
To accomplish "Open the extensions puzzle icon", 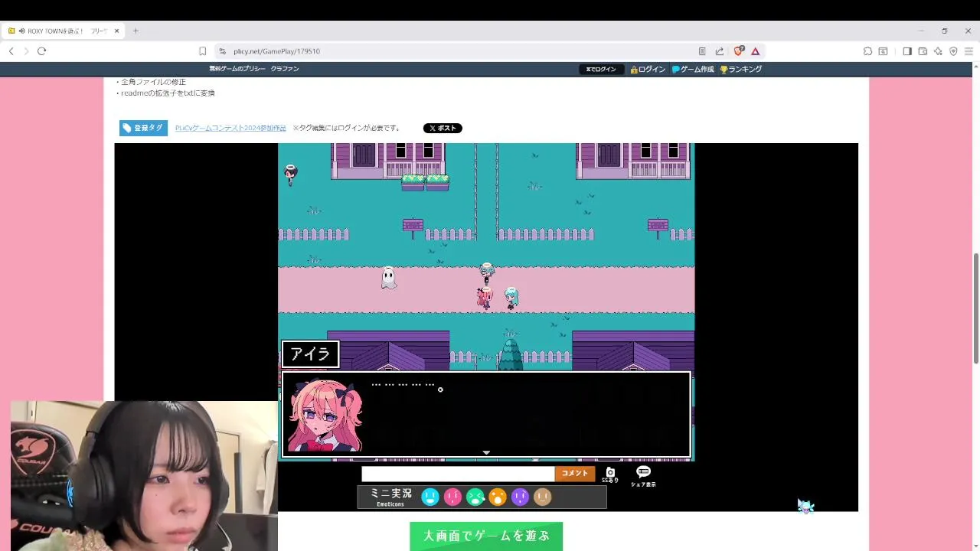I will click(x=867, y=51).
